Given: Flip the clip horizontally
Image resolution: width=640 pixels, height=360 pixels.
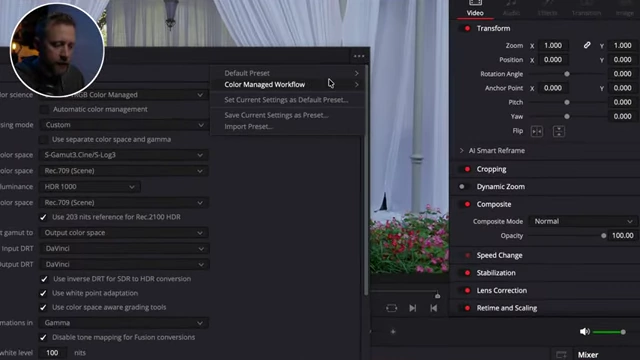Looking at the screenshot, I should [537, 131].
